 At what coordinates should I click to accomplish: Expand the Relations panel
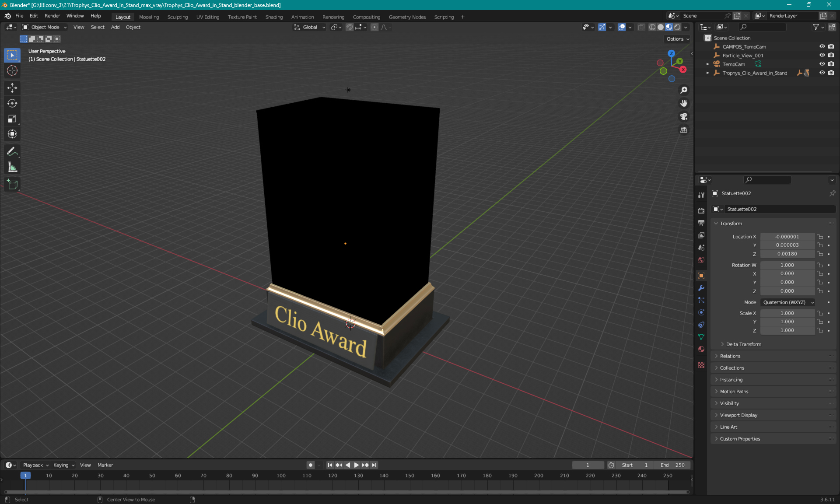point(730,356)
